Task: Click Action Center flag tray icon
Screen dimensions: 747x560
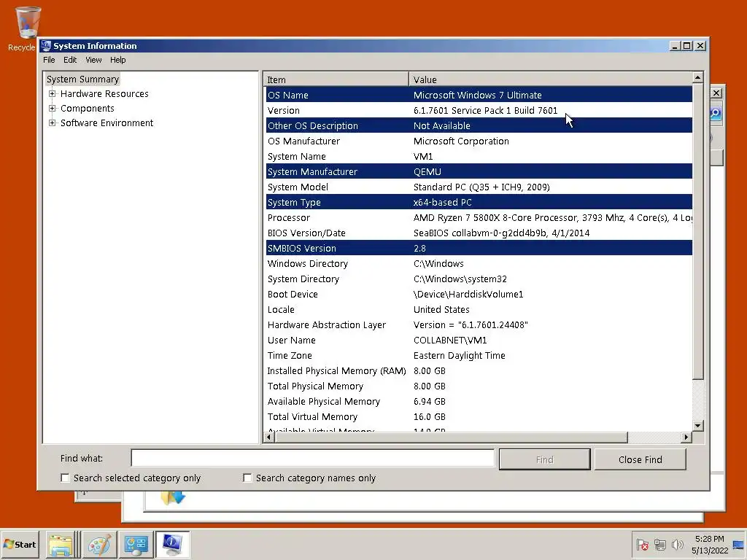Action: click(642, 545)
